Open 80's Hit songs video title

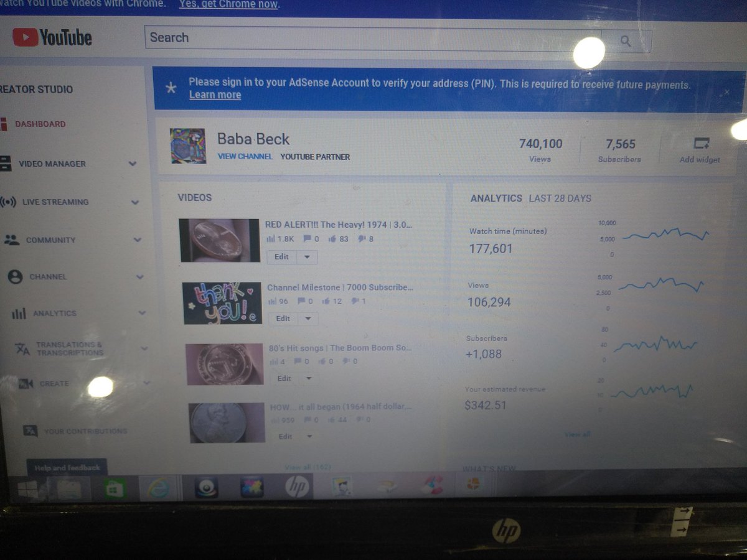coord(340,348)
